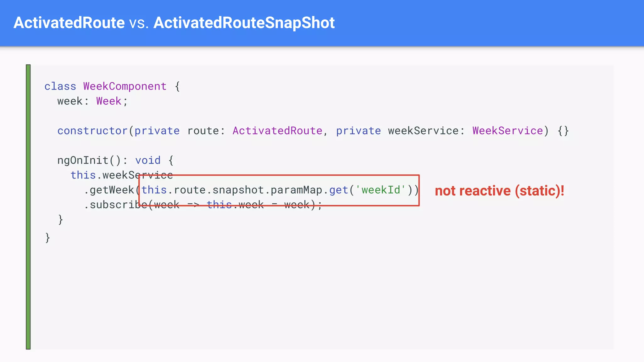Click the red 'not reactive (static)!' annotation text
The height and width of the screenshot is (362, 644).
point(499,191)
